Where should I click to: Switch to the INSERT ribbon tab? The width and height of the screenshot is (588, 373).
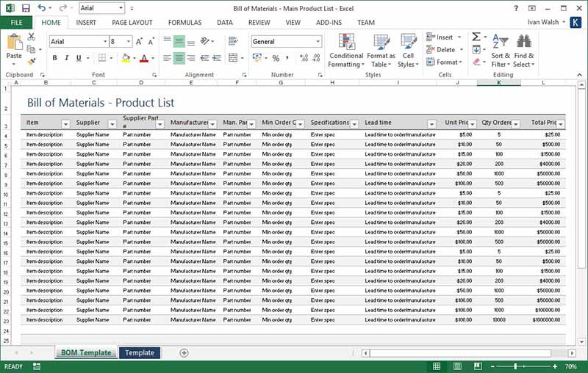pos(86,23)
